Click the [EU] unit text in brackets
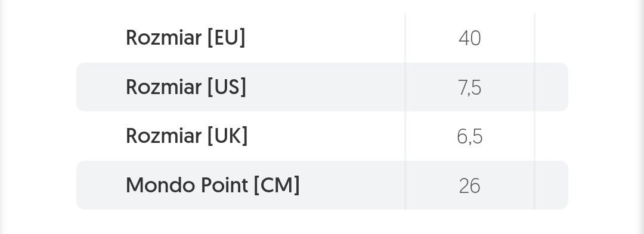The height and width of the screenshot is (234, 644). point(227,38)
